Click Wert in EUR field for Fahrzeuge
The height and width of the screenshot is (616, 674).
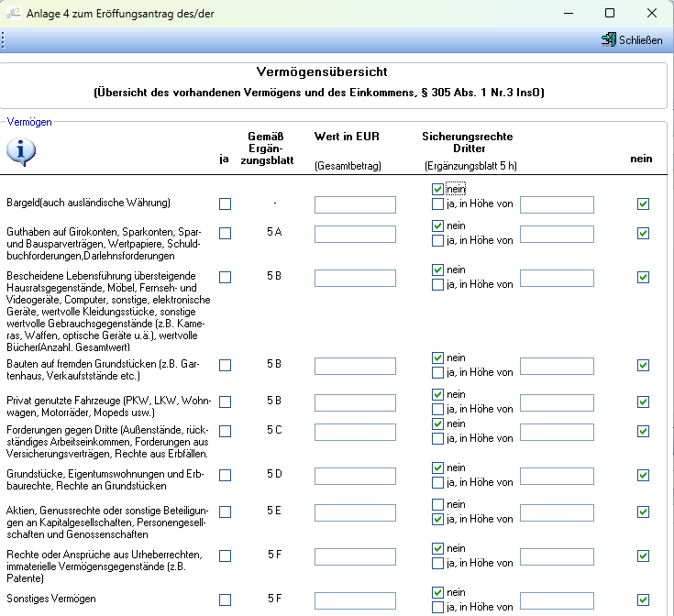click(355, 402)
